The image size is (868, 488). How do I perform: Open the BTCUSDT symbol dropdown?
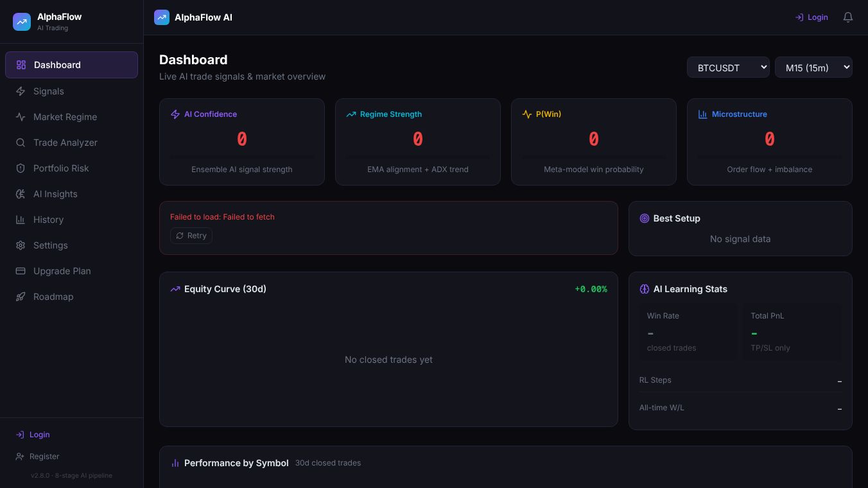tap(728, 67)
